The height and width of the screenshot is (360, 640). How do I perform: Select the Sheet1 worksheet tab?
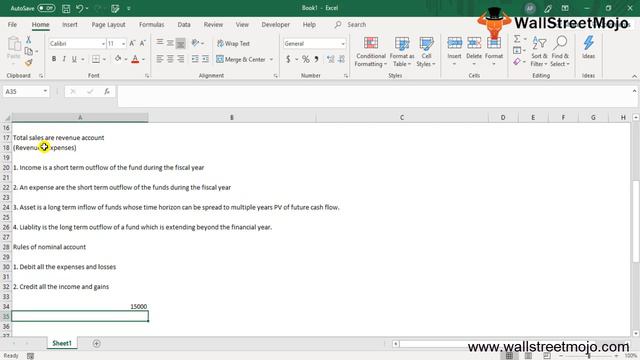(x=62, y=344)
